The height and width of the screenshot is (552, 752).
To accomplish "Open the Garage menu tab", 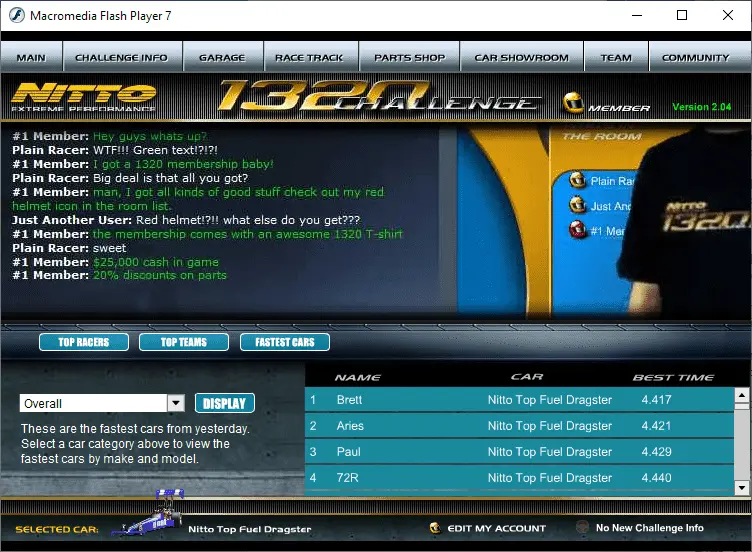I will [222, 58].
